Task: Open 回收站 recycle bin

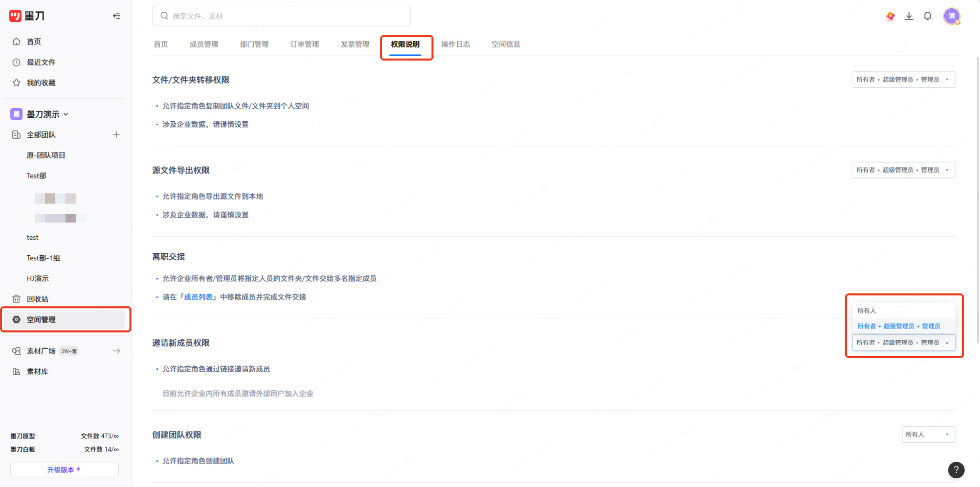Action: [x=37, y=299]
